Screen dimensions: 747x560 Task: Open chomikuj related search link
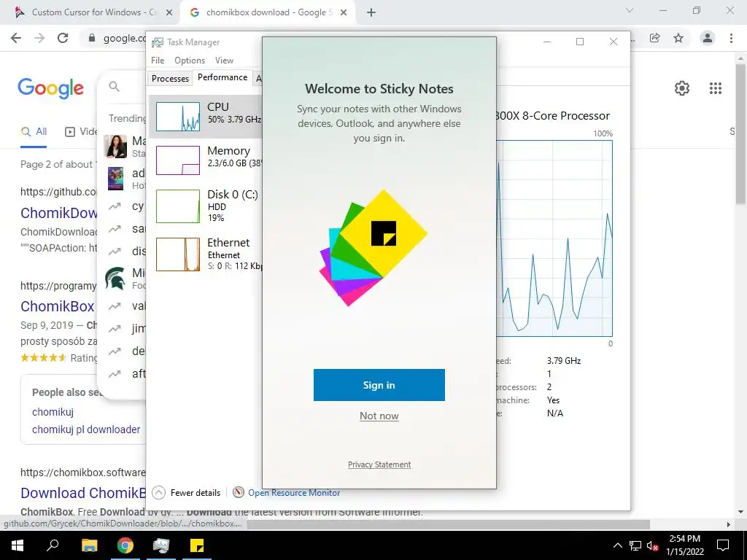coord(53,412)
